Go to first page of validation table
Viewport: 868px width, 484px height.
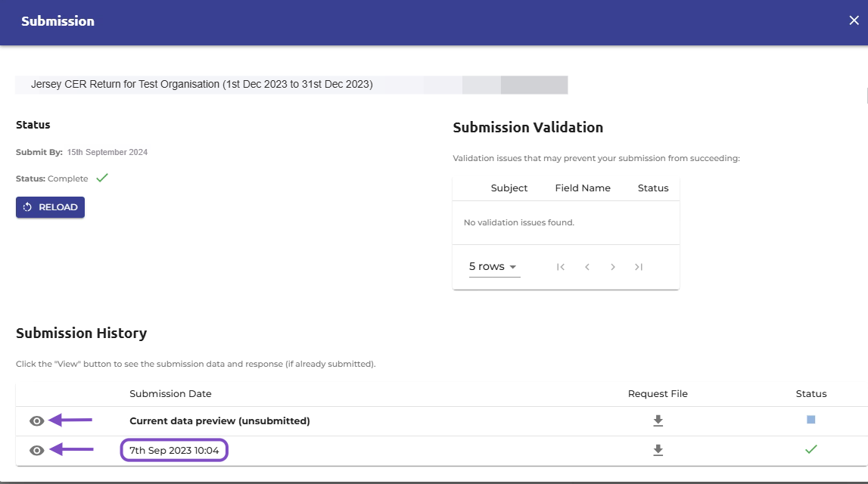[561, 267]
